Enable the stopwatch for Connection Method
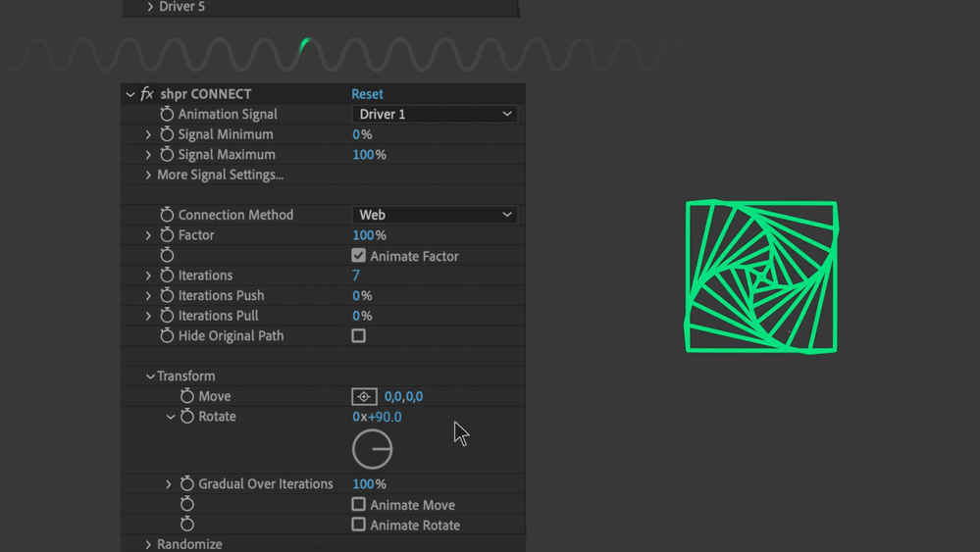The image size is (980, 552). pyautogui.click(x=167, y=215)
